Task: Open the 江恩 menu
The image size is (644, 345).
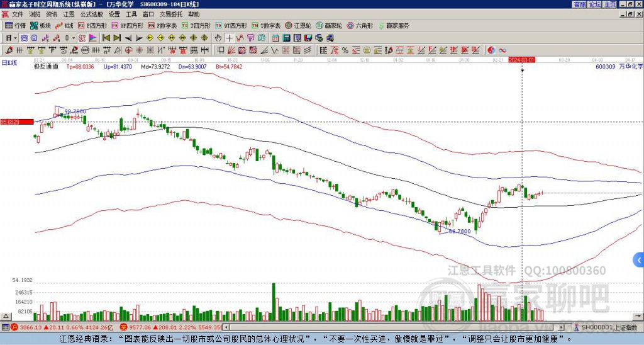Action: pos(69,14)
